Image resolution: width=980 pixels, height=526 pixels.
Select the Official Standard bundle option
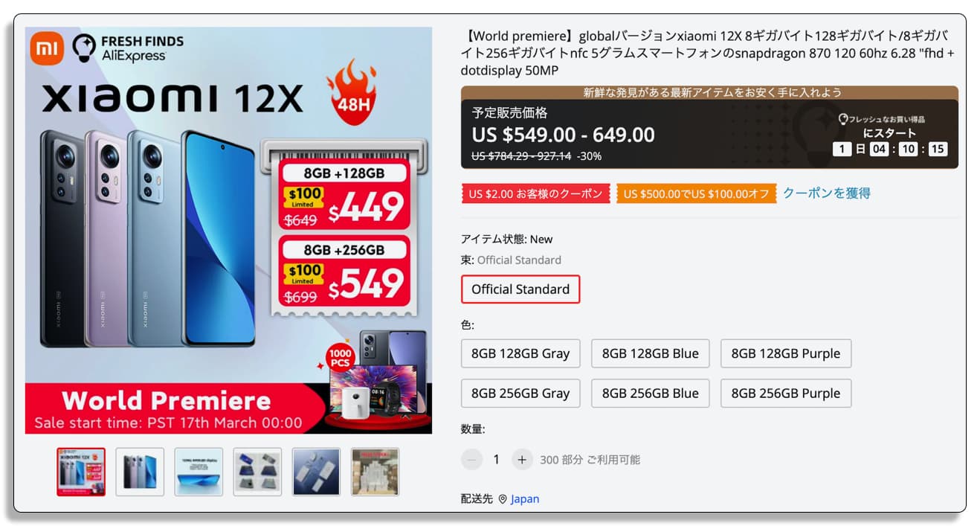click(520, 289)
